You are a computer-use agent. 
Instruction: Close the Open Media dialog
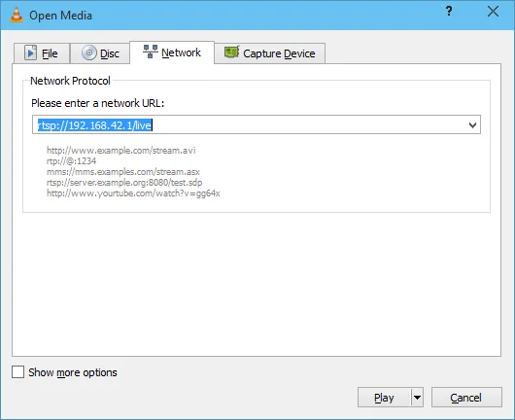pyautogui.click(x=493, y=12)
